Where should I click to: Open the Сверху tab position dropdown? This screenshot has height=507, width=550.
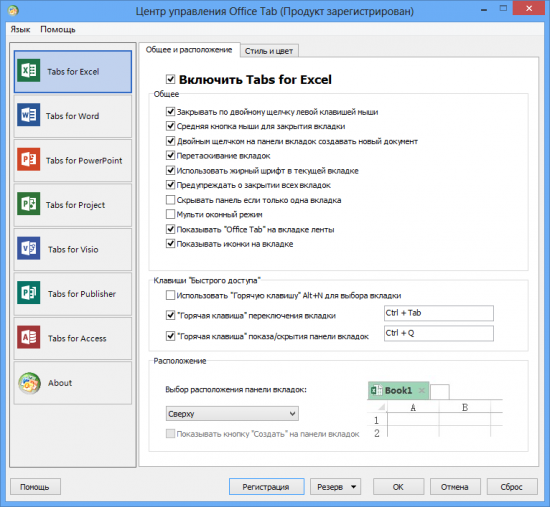pos(232,414)
